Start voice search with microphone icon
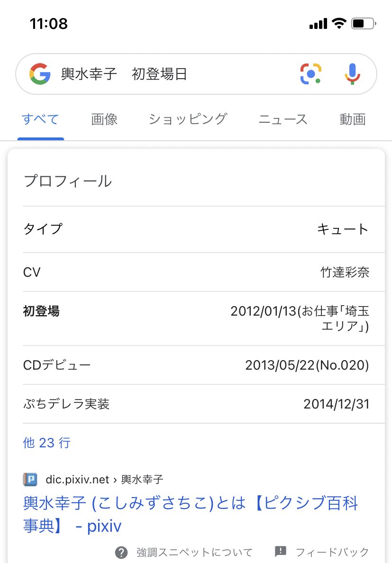The image size is (392, 563). pyautogui.click(x=353, y=74)
